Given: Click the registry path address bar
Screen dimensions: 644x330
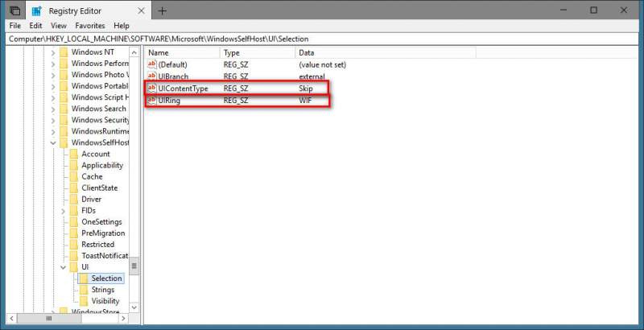Looking at the screenshot, I should point(322,39).
